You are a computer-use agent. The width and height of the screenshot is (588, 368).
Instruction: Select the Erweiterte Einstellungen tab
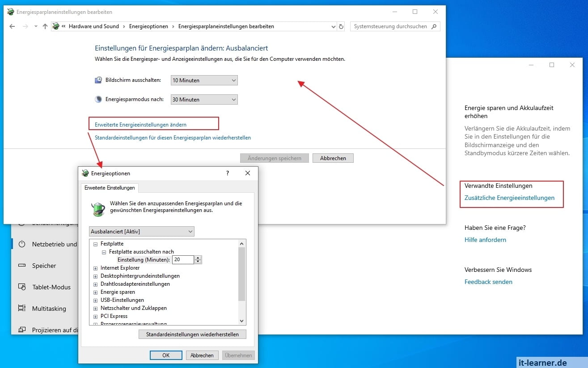point(110,188)
